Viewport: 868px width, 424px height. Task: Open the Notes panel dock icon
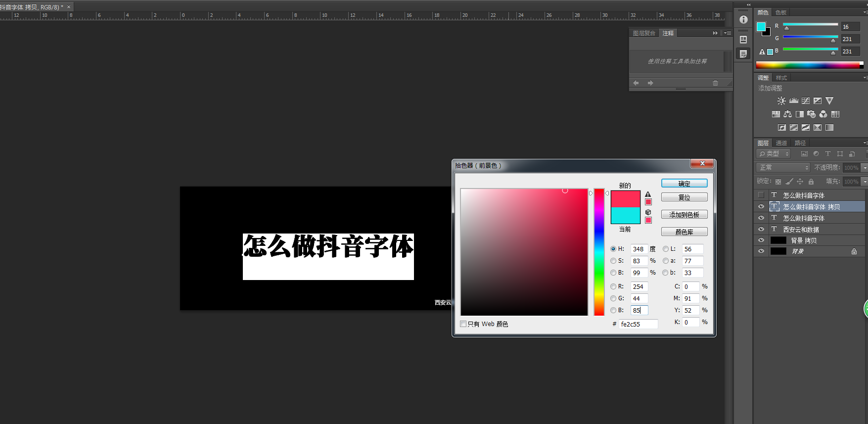pyautogui.click(x=743, y=54)
